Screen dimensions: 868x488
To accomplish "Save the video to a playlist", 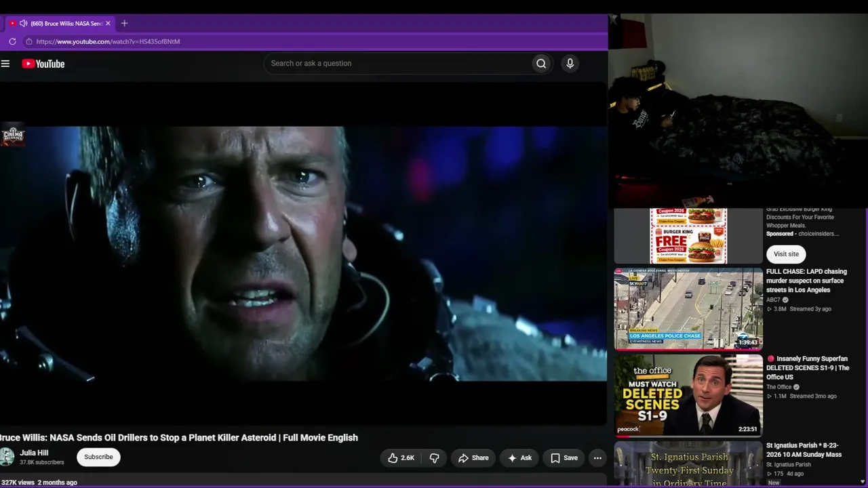I will [564, 458].
